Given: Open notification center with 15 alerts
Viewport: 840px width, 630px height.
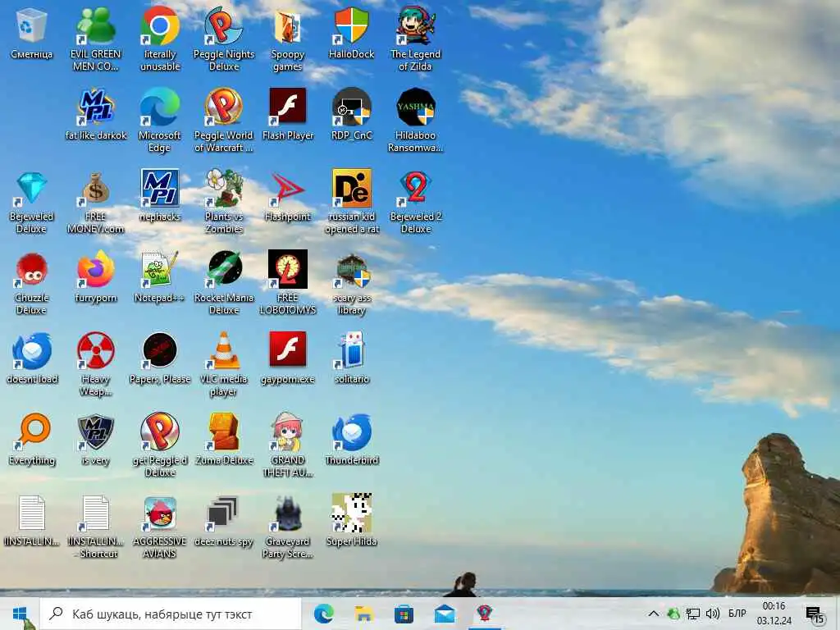Looking at the screenshot, I should (x=815, y=615).
